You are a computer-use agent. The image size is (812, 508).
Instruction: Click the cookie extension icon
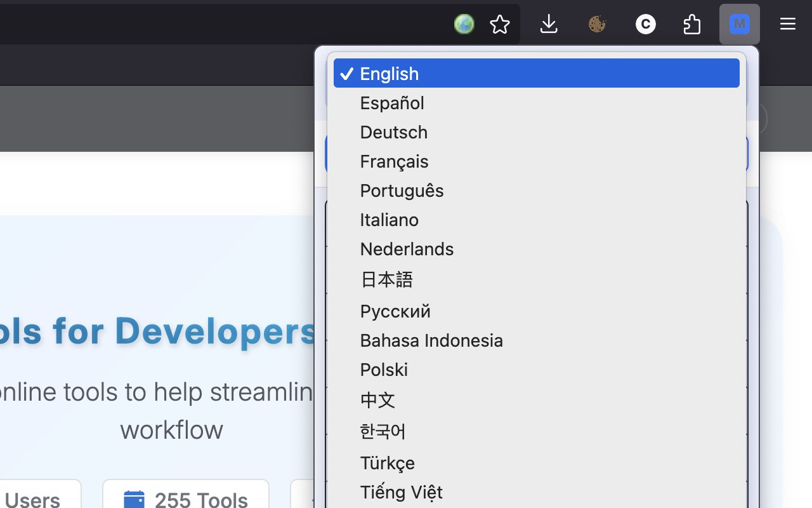tap(597, 25)
